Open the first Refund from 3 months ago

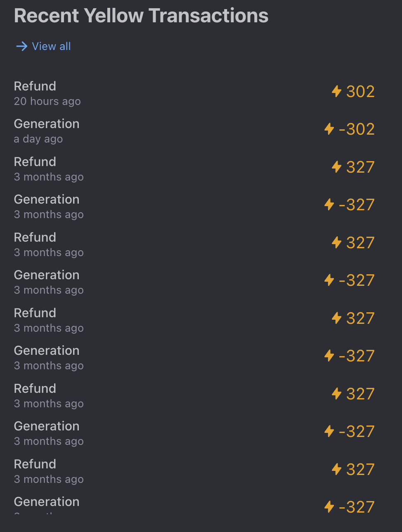(35, 162)
